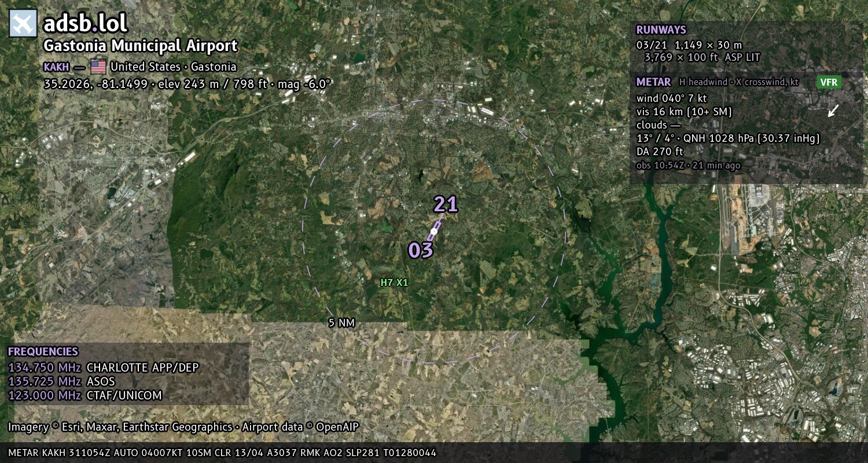Click the adsb.lol site name text
Viewport: 868px width, 463px height.
tap(86, 23)
